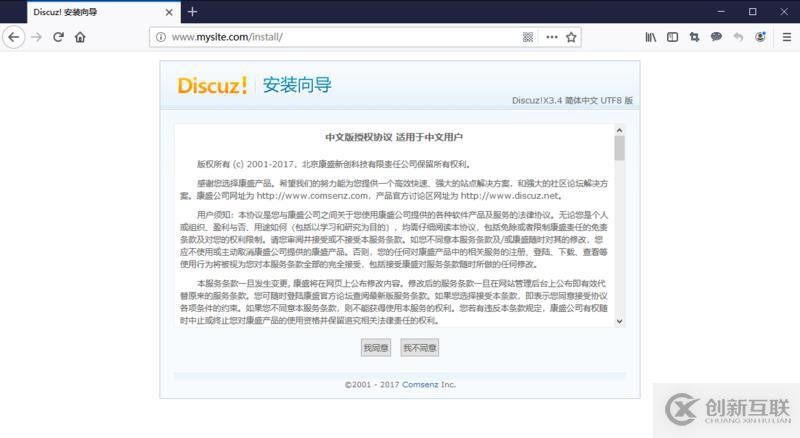
Task: Open the chat bubble extension icon
Action: coord(716,37)
